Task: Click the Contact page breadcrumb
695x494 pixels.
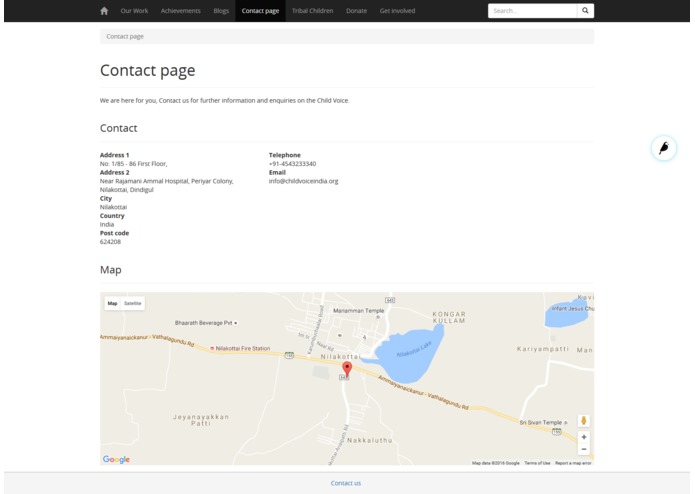Action: pos(125,36)
